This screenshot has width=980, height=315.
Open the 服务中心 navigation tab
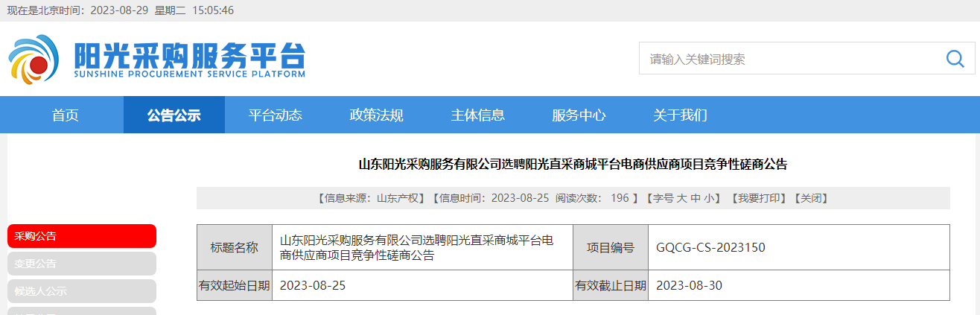(x=579, y=115)
